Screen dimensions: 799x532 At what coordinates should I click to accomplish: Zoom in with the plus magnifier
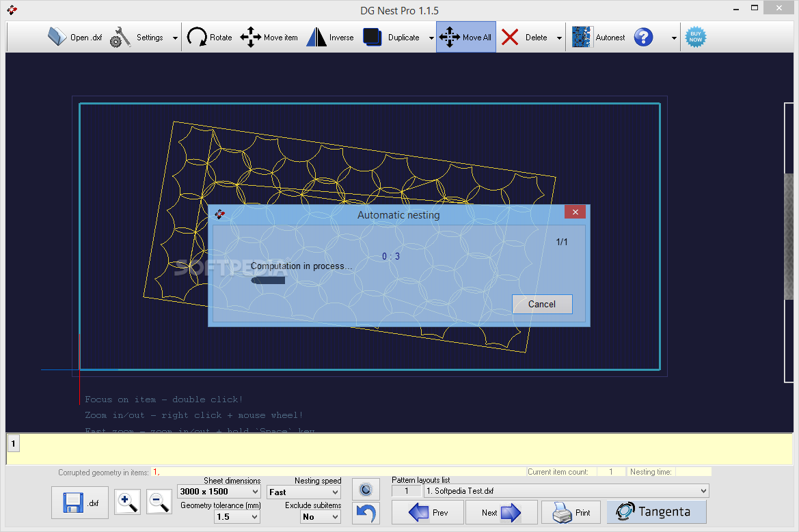point(127,502)
